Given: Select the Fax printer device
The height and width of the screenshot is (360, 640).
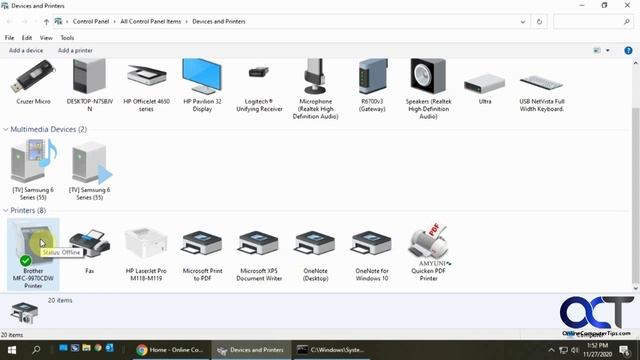Looking at the screenshot, I should (89, 250).
